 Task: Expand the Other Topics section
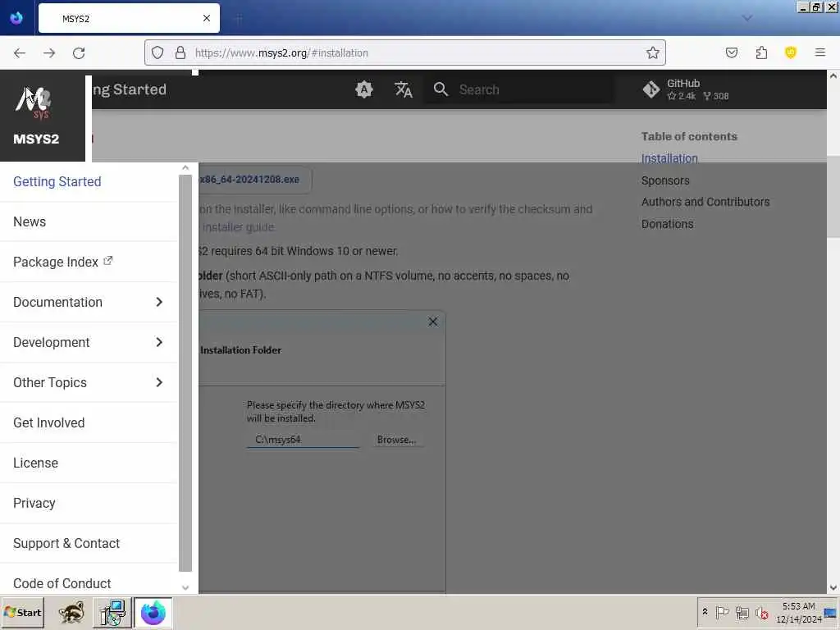click(89, 382)
